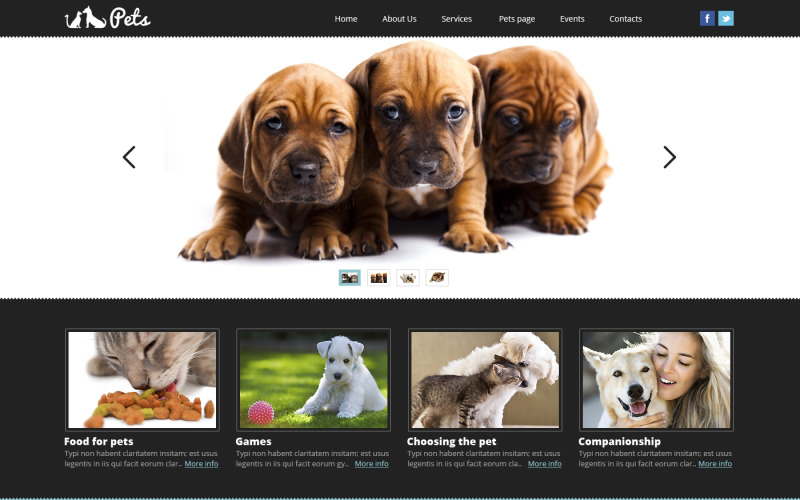The width and height of the screenshot is (800, 500).
Task: Select the first highlighted slider thumbnail
Action: point(349,277)
